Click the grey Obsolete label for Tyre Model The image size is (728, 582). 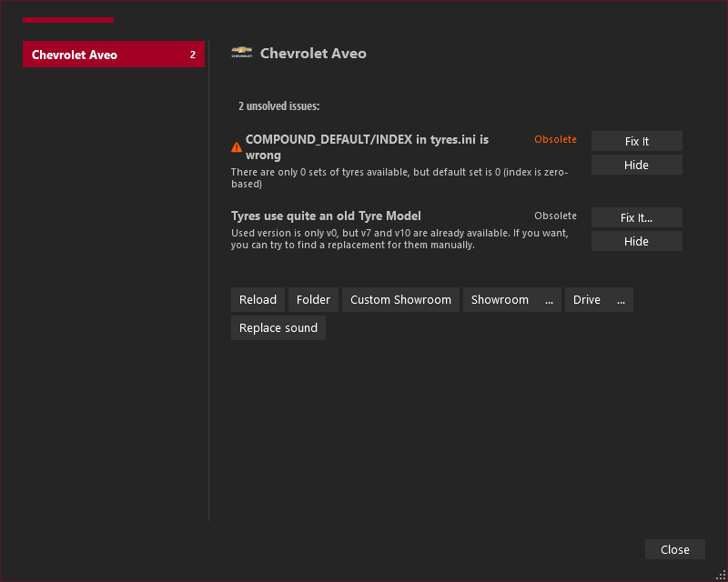pyautogui.click(x=555, y=216)
